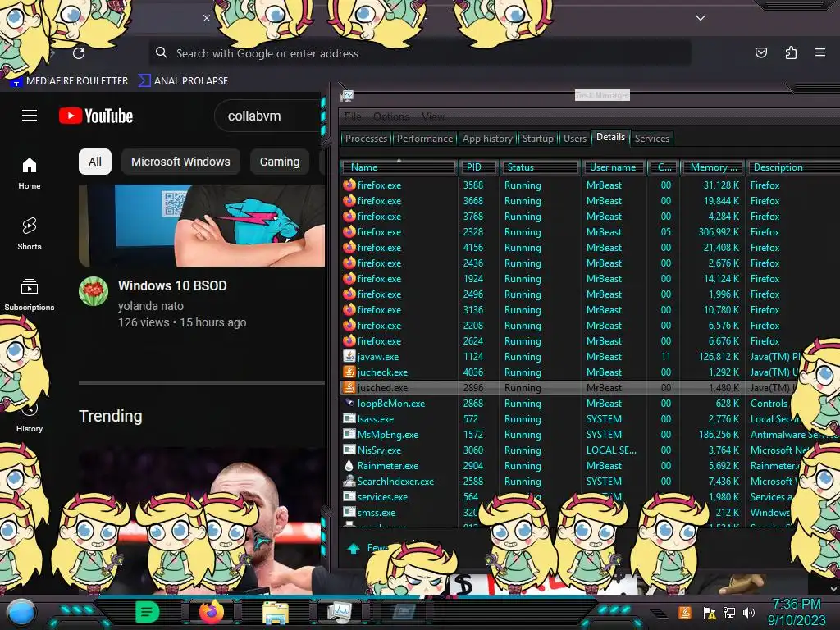The height and width of the screenshot is (630, 840).
Task: Close the current Firefox tab
Action: [206, 18]
